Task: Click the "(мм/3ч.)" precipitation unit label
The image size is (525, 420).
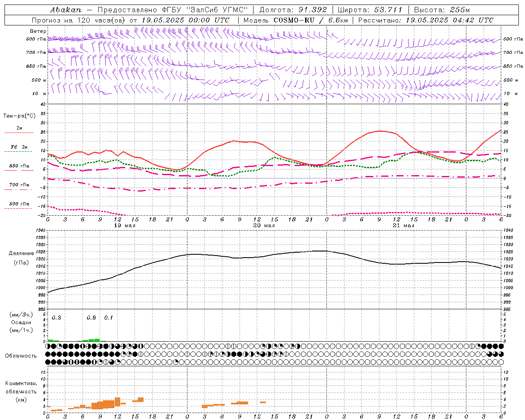Action: click(21, 315)
